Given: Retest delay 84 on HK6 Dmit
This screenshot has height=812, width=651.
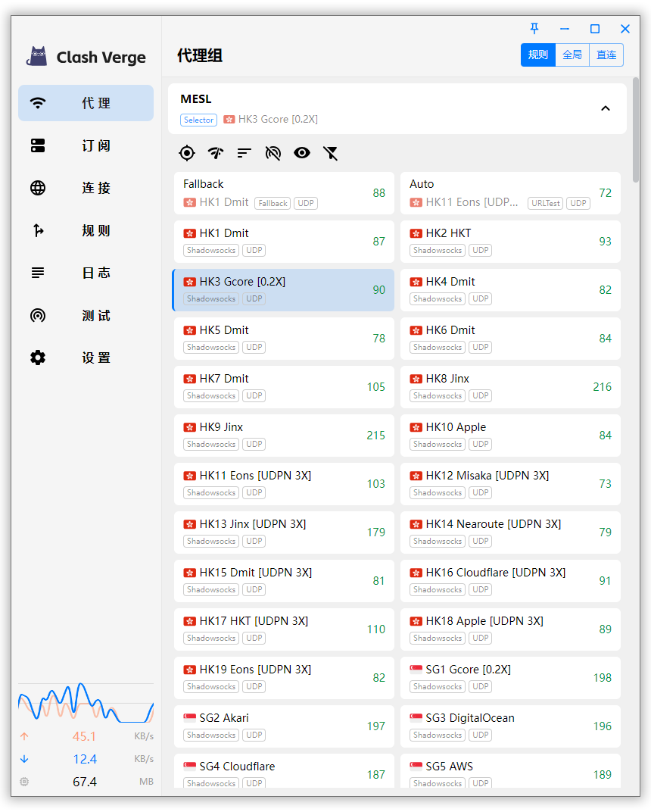Looking at the screenshot, I should coord(605,338).
